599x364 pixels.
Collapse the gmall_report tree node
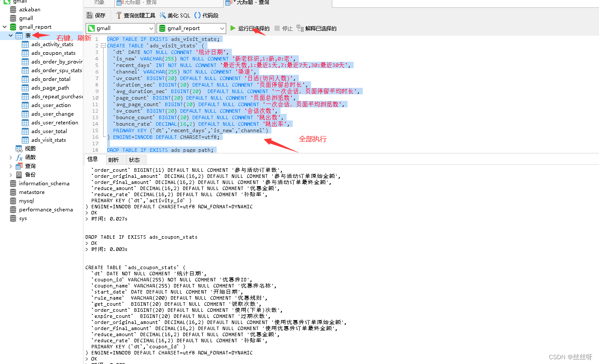pos(3,27)
